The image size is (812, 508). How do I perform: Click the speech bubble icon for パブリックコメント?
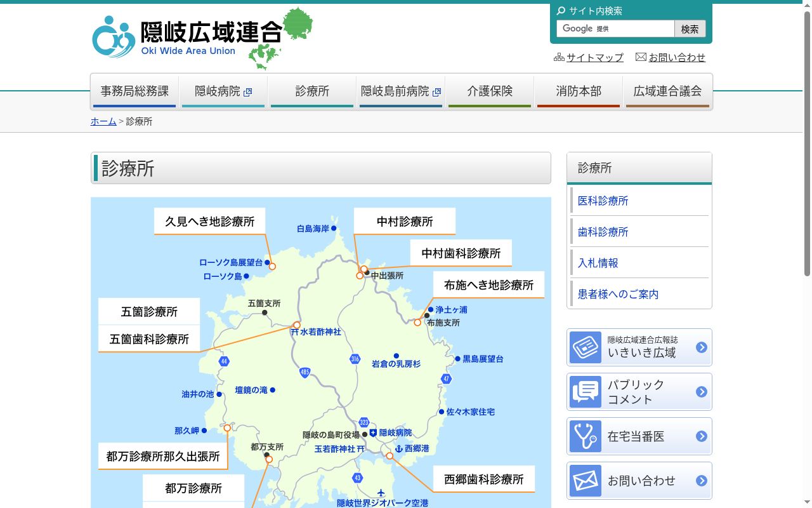586,392
